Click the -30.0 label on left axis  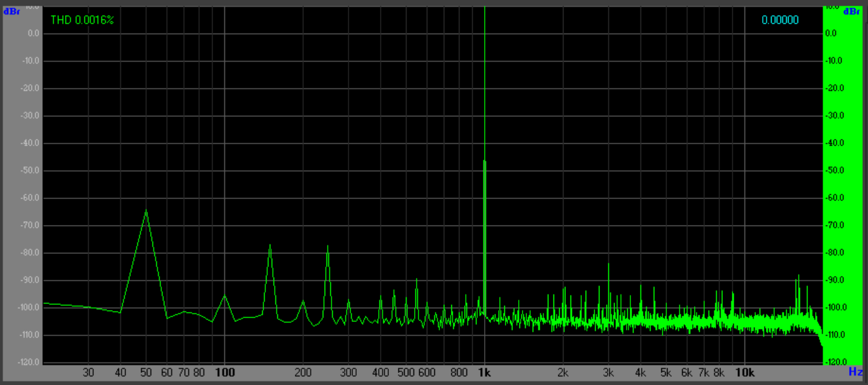[x=31, y=115]
